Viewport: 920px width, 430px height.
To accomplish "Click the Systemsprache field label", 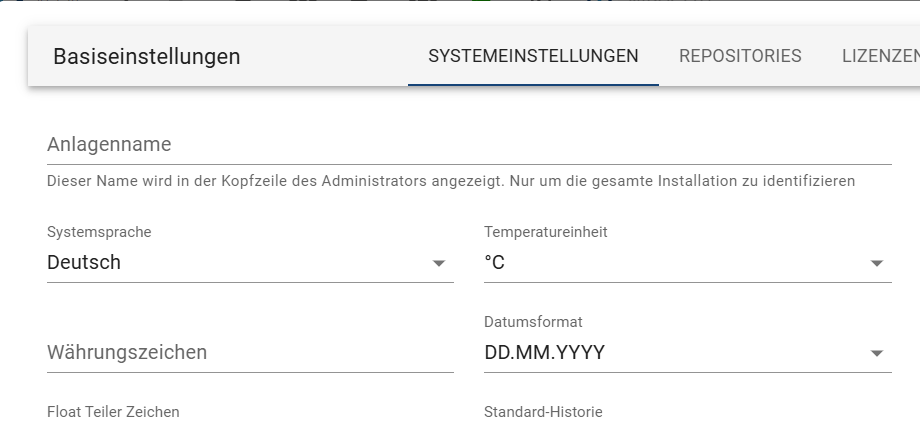I will tap(99, 232).
